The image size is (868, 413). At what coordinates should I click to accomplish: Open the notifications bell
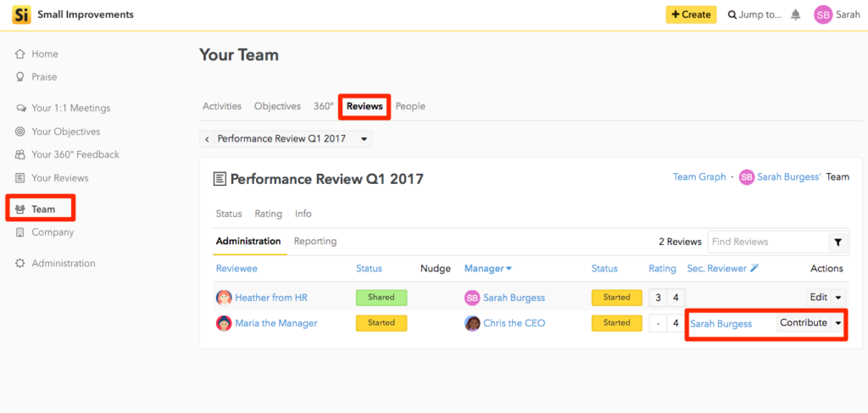(x=795, y=15)
